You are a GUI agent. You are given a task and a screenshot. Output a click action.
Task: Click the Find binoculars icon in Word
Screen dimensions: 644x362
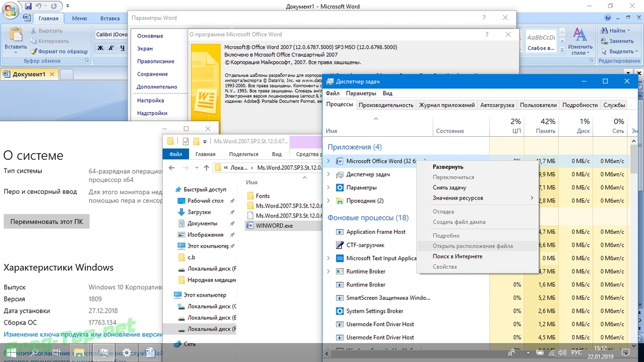[604, 31]
